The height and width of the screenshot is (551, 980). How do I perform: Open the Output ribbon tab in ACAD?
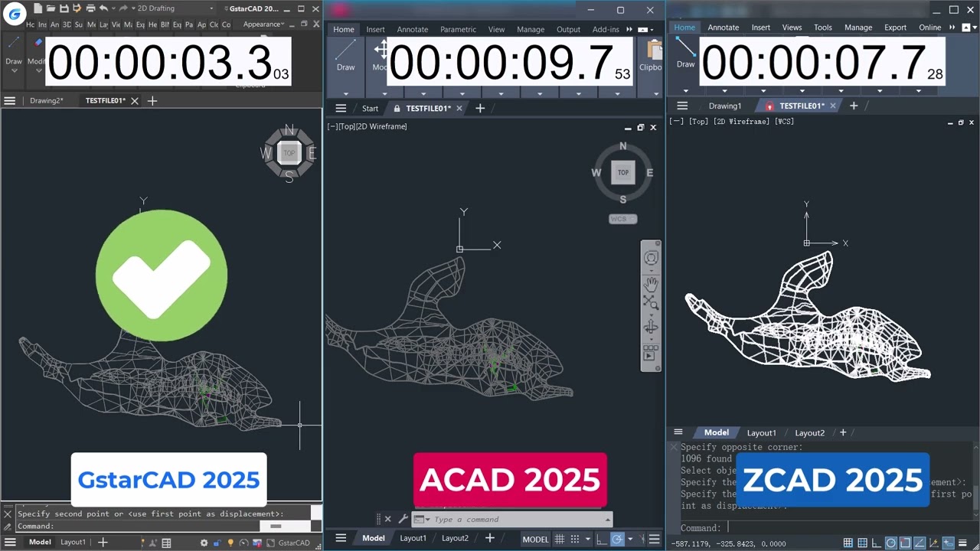coord(568,29)
